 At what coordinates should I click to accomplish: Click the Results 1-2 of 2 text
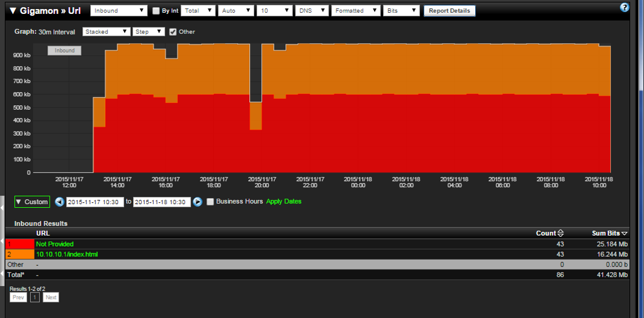coord(27,289)
